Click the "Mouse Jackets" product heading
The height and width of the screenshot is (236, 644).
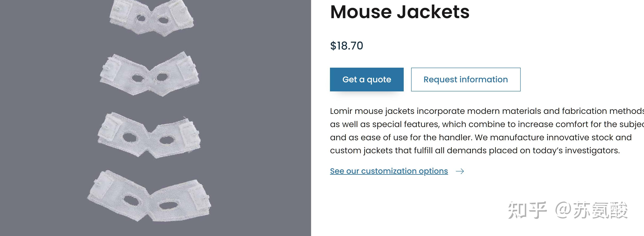pyautogui.click(x=400, y=12)
